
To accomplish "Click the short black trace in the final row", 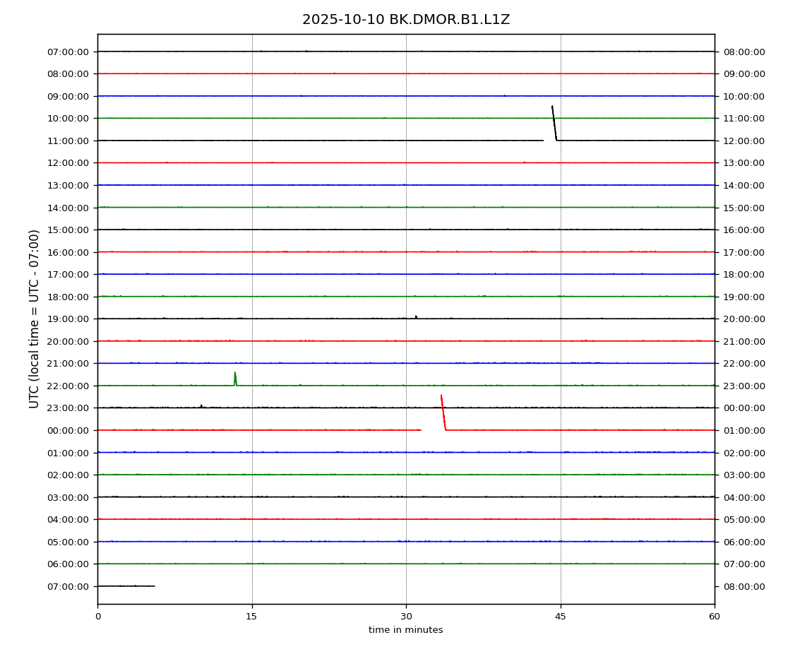I will point(126,586).
